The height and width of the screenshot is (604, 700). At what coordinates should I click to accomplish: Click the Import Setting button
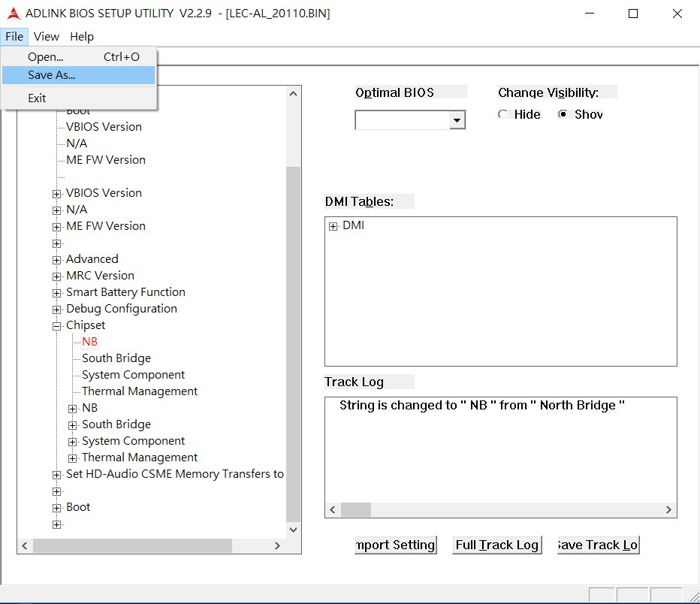[x=396, y=545]
